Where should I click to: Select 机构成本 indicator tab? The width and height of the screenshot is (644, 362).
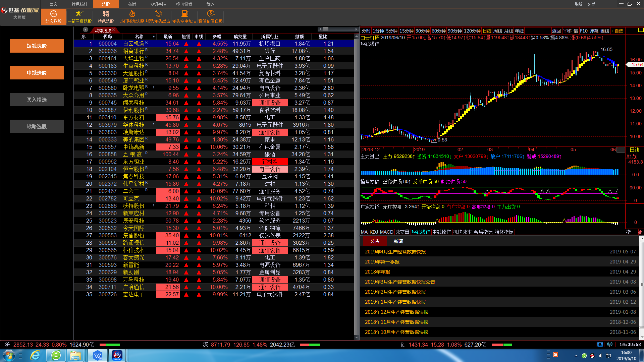tap(462, 232)
